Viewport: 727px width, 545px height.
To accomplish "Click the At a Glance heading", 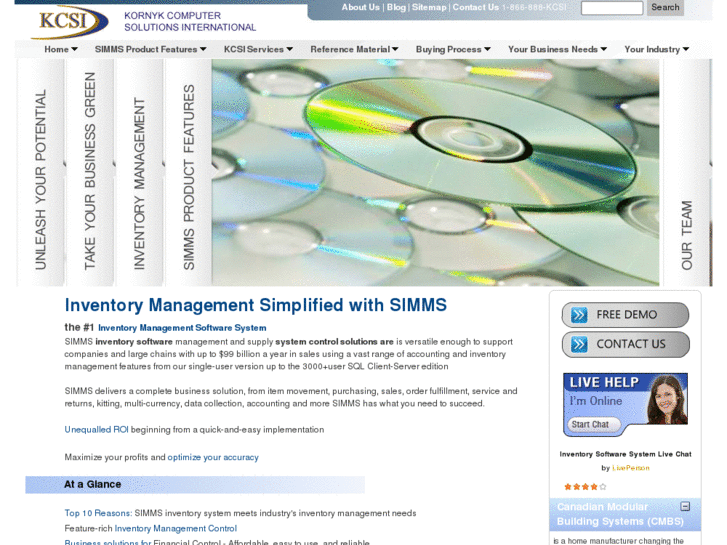I will pyautogui.click(x=93, y=484).
